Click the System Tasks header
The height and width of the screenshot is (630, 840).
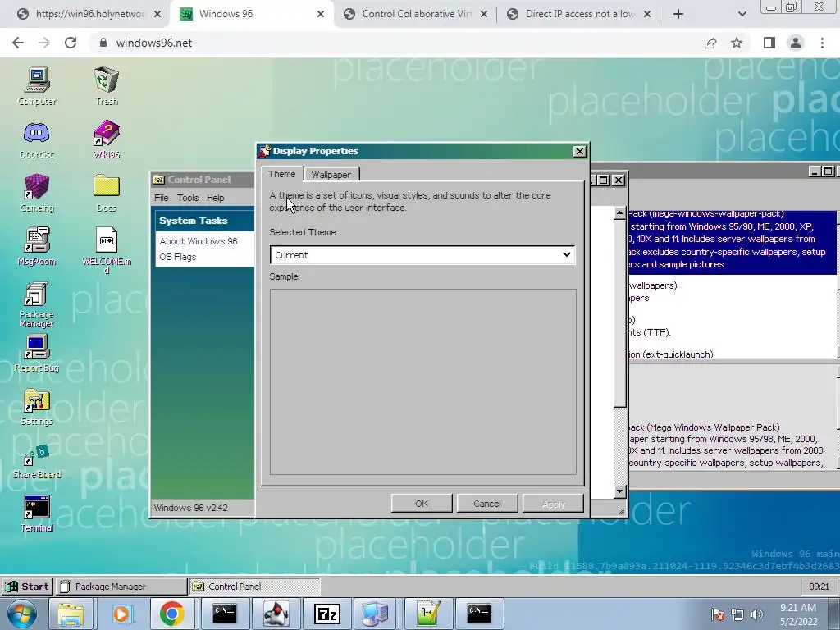pos(204,221)
